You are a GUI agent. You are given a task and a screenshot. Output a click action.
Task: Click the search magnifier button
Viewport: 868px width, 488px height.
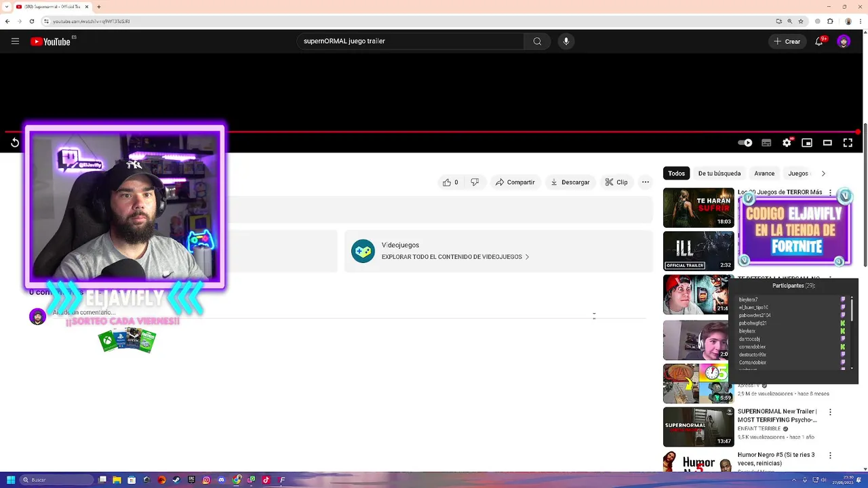point(537,41)
